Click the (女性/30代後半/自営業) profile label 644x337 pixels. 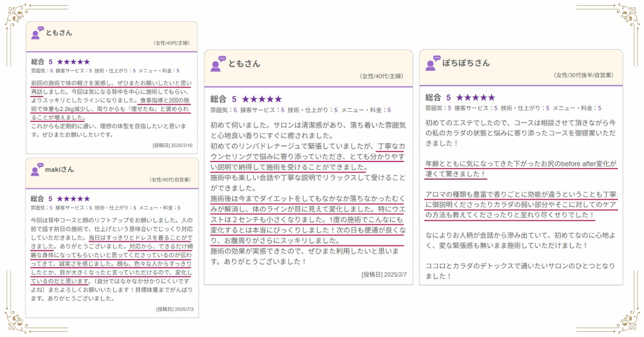click(x=583, y=75)
